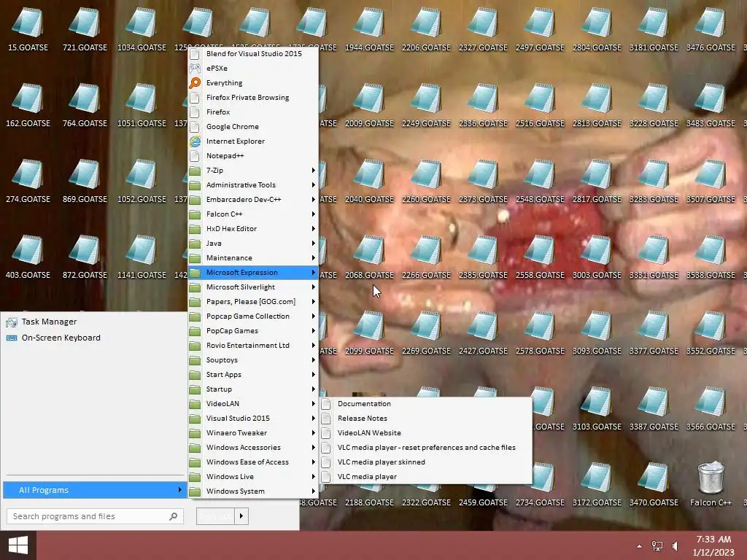Screen dimensions: 747x560
Task: Expand the Microsoft Silverlight folder
Action: 253,287
